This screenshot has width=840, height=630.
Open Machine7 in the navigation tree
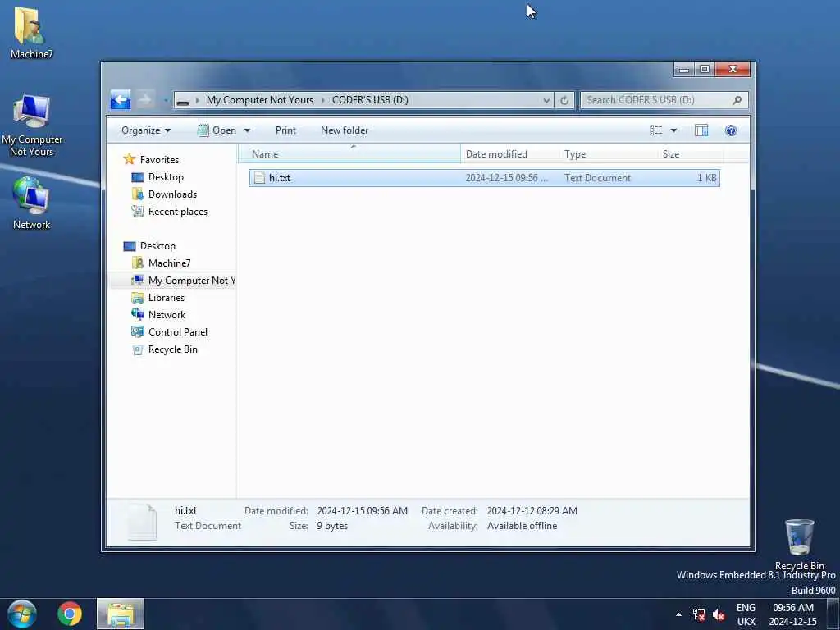[169, 263]
